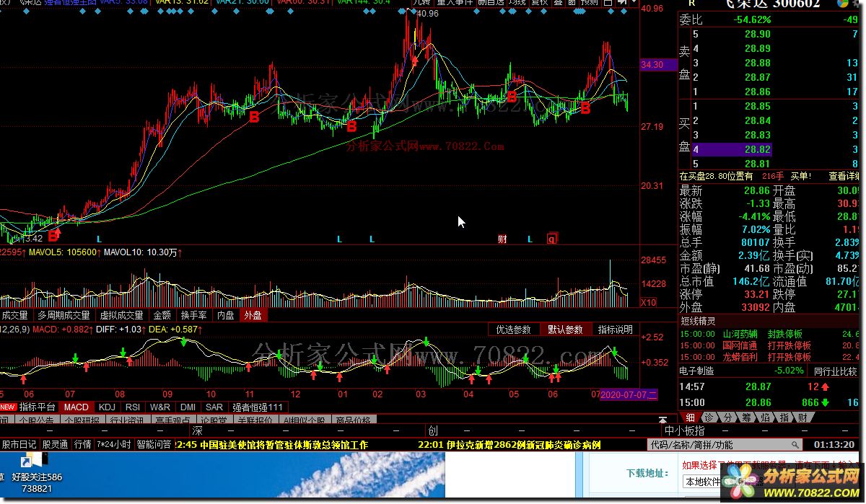Viewport: 866px width, 504px height.
Task: Open the 筹 chip-distribution tab icon
Action: 746,417
